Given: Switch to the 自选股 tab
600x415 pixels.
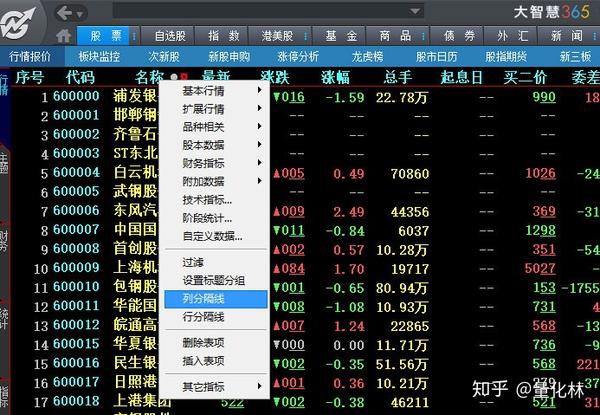Looking at the screenshot, I should (x=170, y=36).
